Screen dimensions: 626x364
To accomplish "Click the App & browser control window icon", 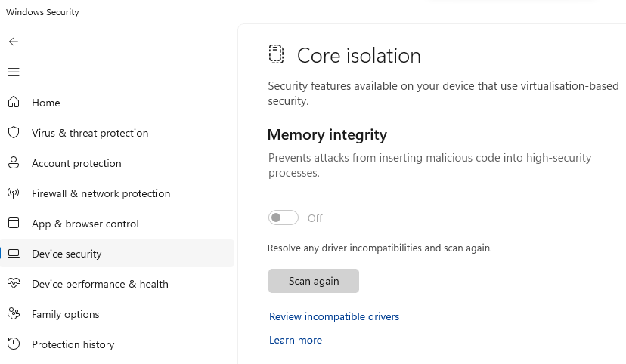I will (x=13, y=223).
